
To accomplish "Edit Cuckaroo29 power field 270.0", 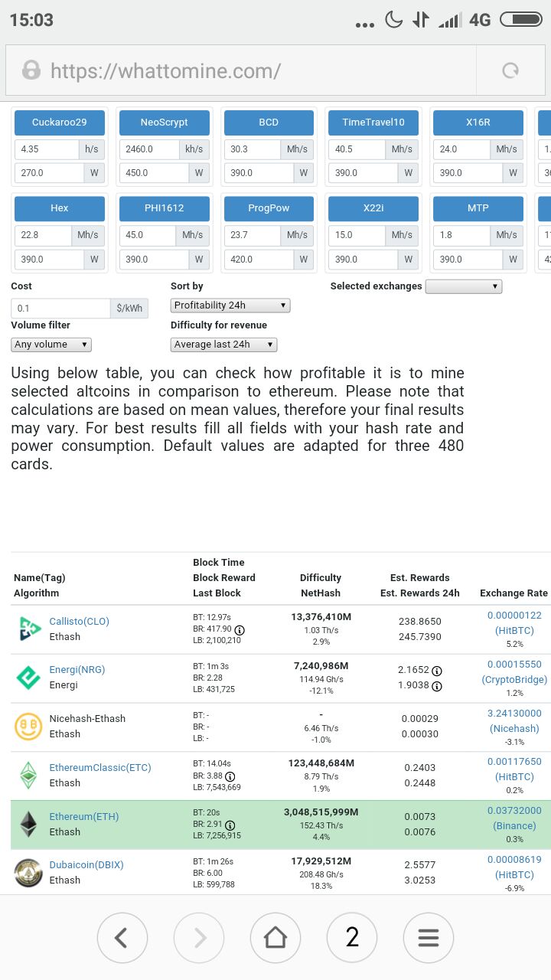I will tap(50, 173).
